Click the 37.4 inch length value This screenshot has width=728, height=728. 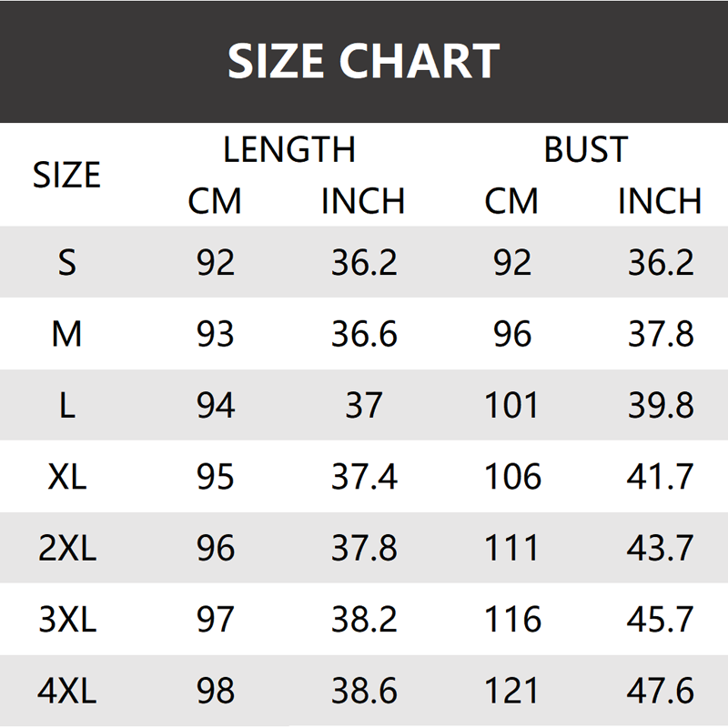click(x=363, y=477)
